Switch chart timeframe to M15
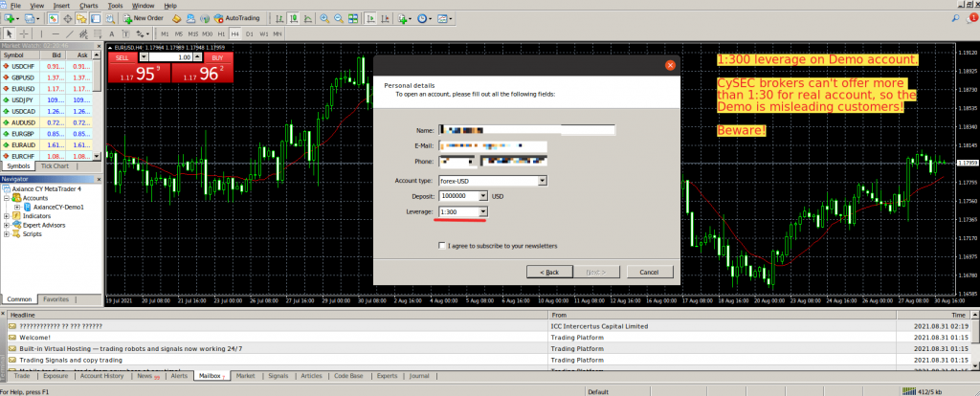The image size is (980, 396). [x=193, y=33]
